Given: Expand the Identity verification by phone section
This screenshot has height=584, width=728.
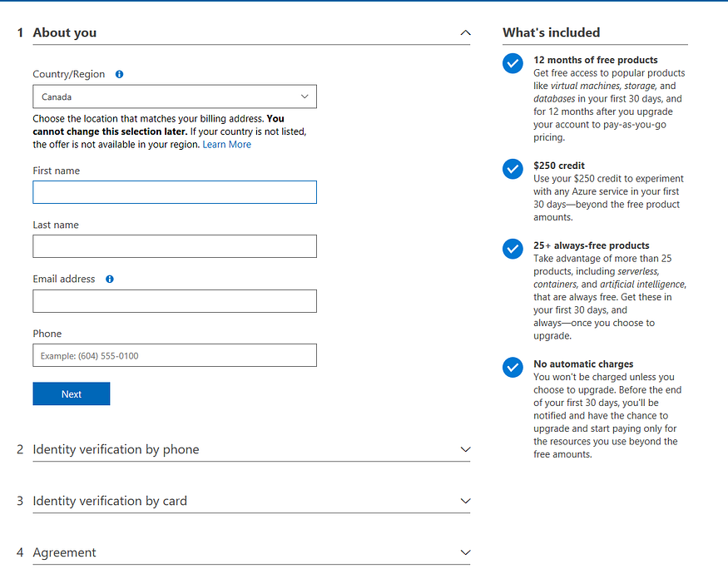Looking at the screenshot, I should click(465, 448).
